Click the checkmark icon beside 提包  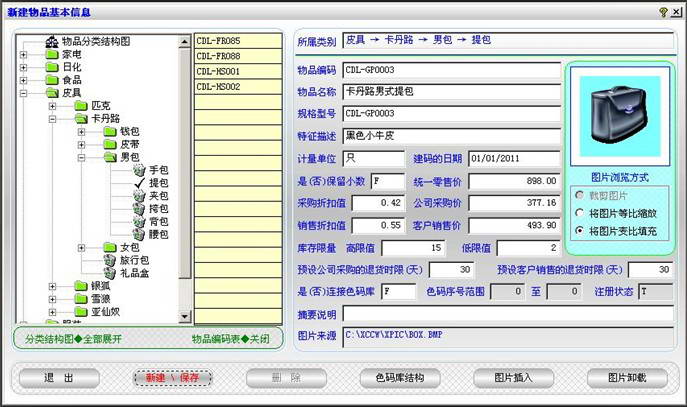(139, 183)
